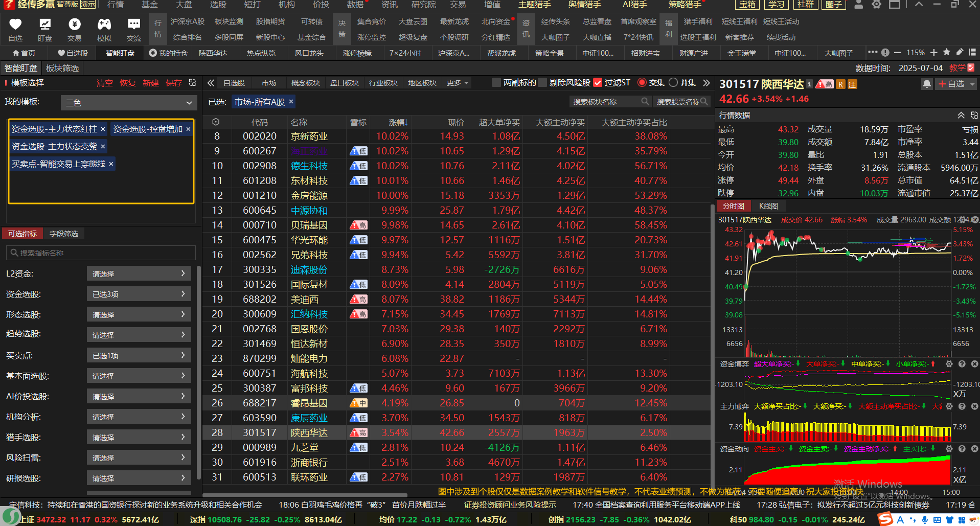This screenshot has width=980, height=526.
Task: Toggle the 两融标的 checkbox
Action: point(496,82)
